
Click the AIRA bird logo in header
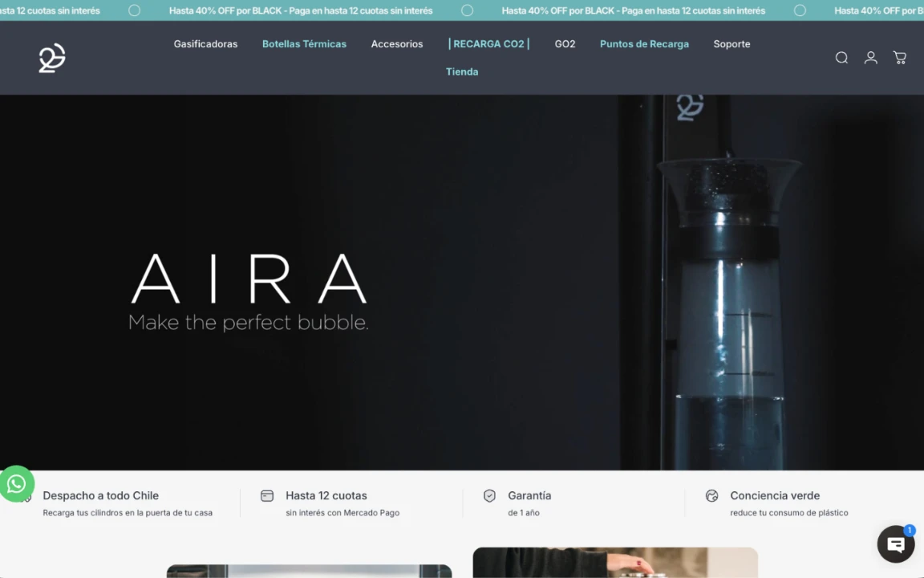click(52, 58)
